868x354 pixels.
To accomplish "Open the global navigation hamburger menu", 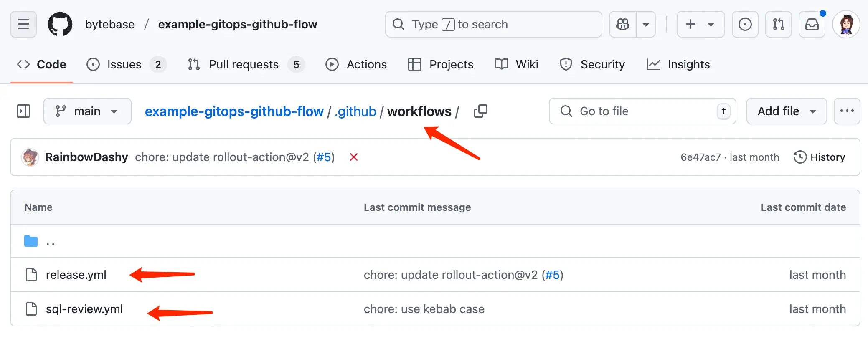I will pyautogui.click(x=23, y=24).
